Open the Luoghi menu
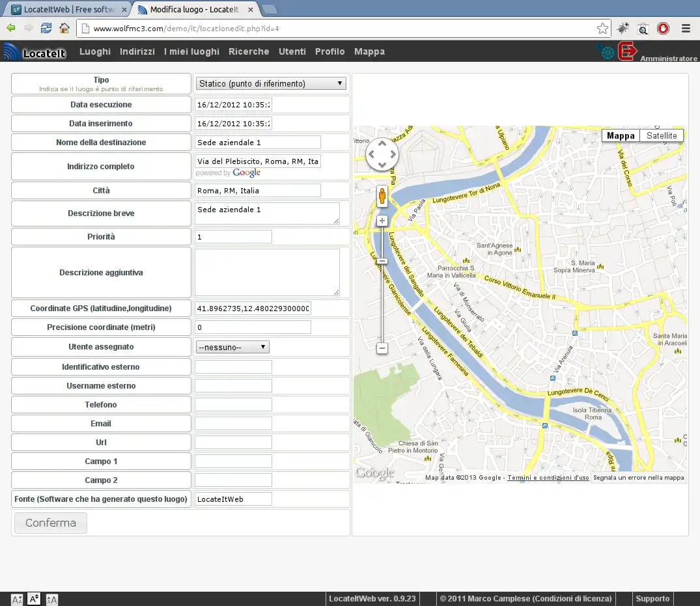Image resolution: width=700 pixels, height=606 pixels. click(x=95, y=51)
